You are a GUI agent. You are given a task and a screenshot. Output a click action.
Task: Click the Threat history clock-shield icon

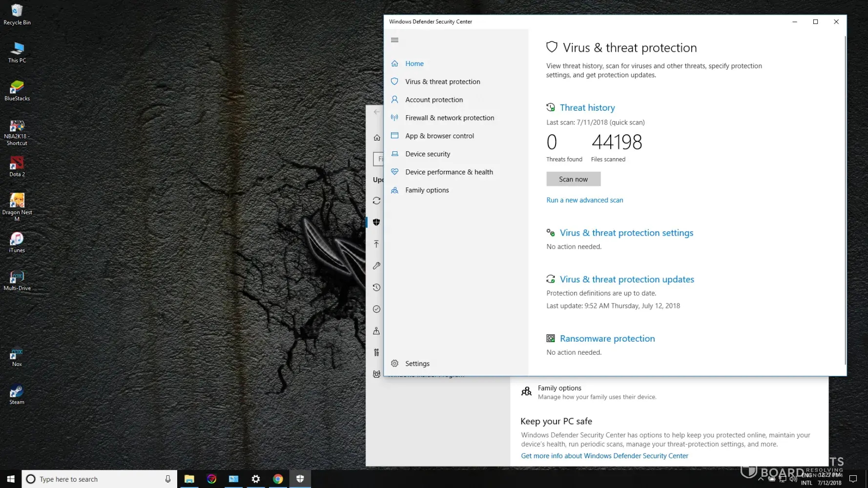[x=551, y=107]
